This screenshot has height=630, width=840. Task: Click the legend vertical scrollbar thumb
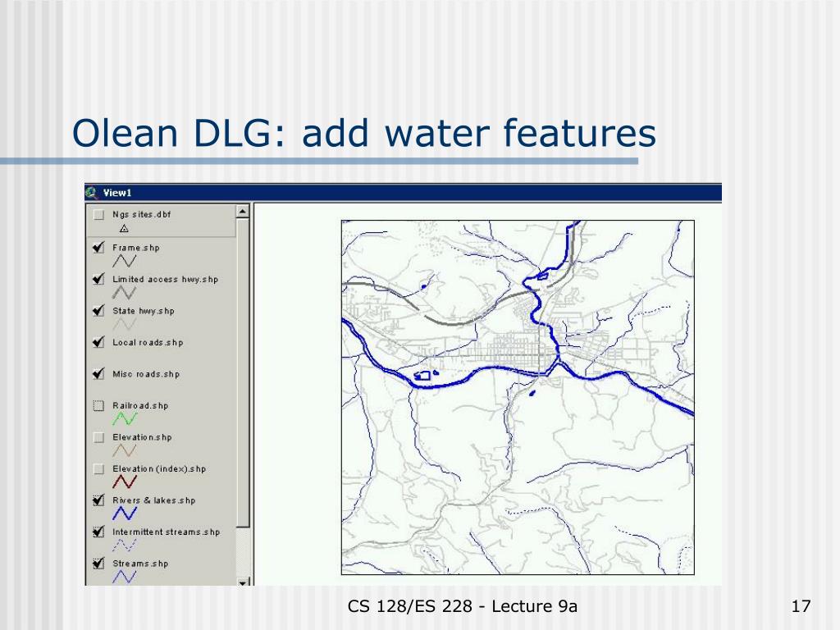pos(243,373)
